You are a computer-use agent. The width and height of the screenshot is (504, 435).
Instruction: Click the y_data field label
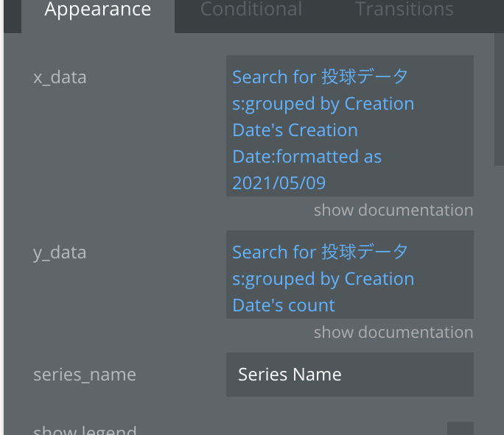coord(60,253)
